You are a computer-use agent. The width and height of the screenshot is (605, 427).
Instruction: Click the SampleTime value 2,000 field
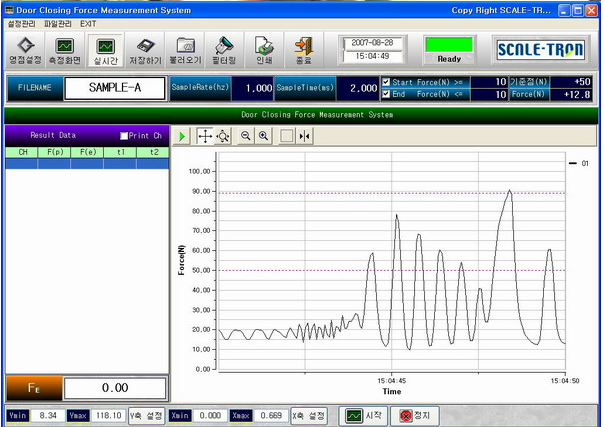[x=358, y=88]
